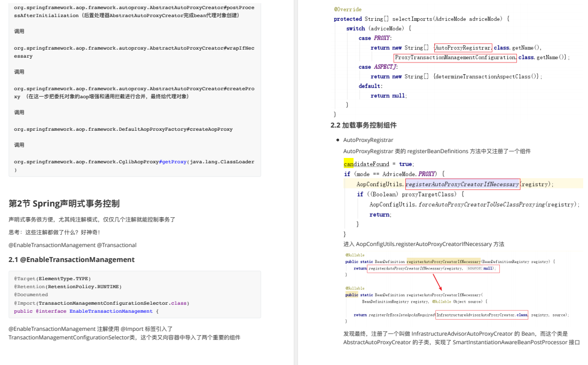The width and height of the screenshot is (588, 365).
Task: Click the 'switch (adviceMode) {' line
Action: (378, 28)
